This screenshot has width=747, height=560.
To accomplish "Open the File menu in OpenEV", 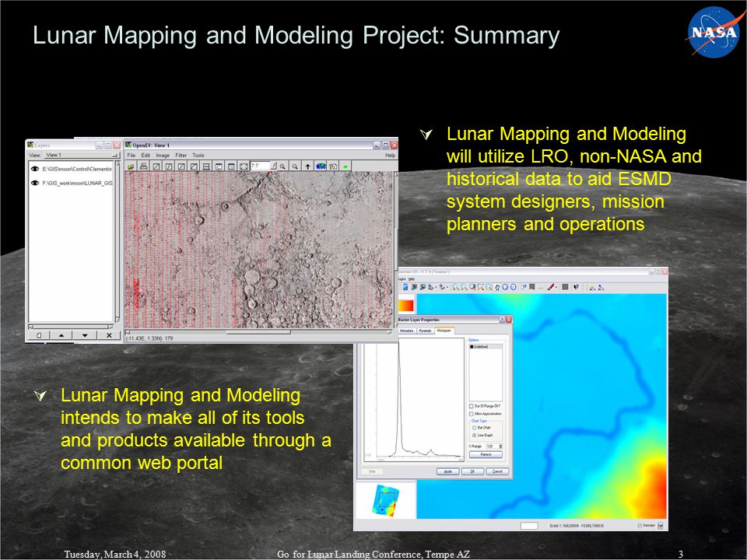I will point(131,156).
